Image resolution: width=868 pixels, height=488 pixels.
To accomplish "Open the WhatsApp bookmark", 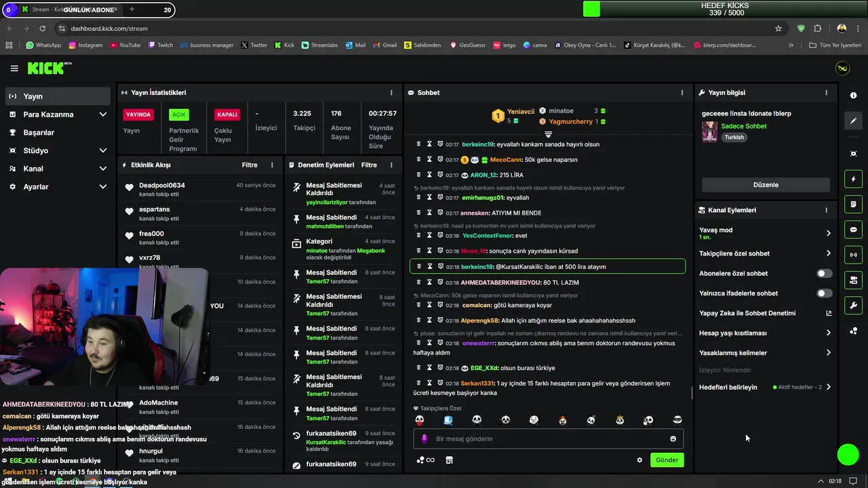I will 43,45.
